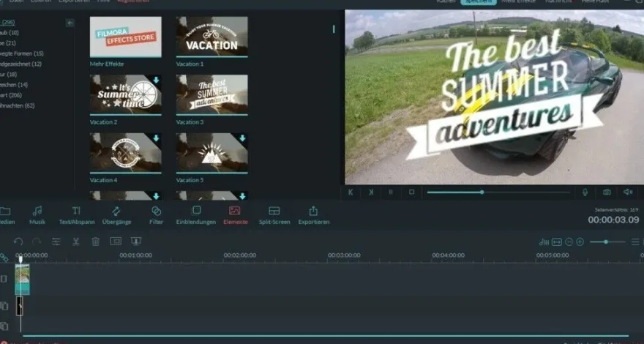
Task: Download Vacation 4 via its arrow icon
Action: click(x=156, y=138)
